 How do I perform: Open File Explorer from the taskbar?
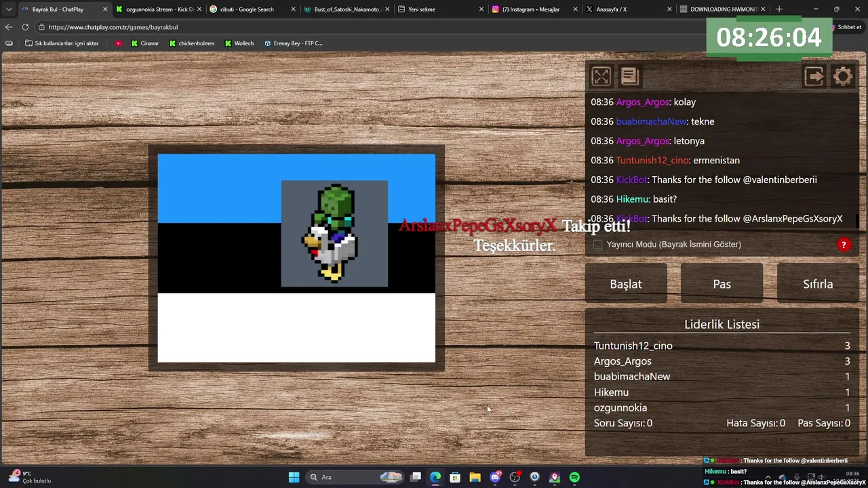475,477
